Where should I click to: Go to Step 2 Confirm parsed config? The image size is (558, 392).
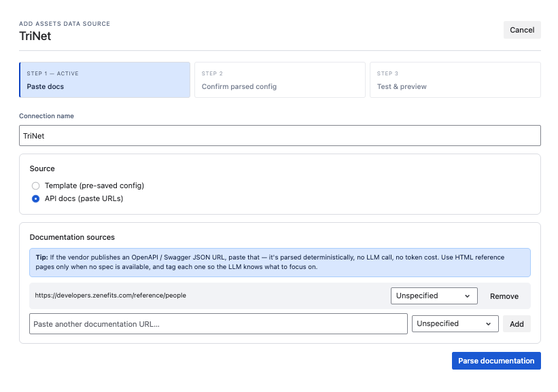pos(280,79)
